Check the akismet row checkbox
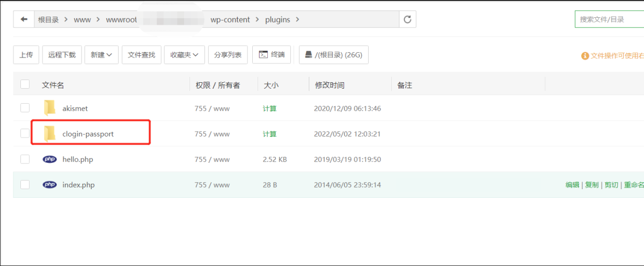This screenshot has height=266, width=644. (x=25, y=108)
